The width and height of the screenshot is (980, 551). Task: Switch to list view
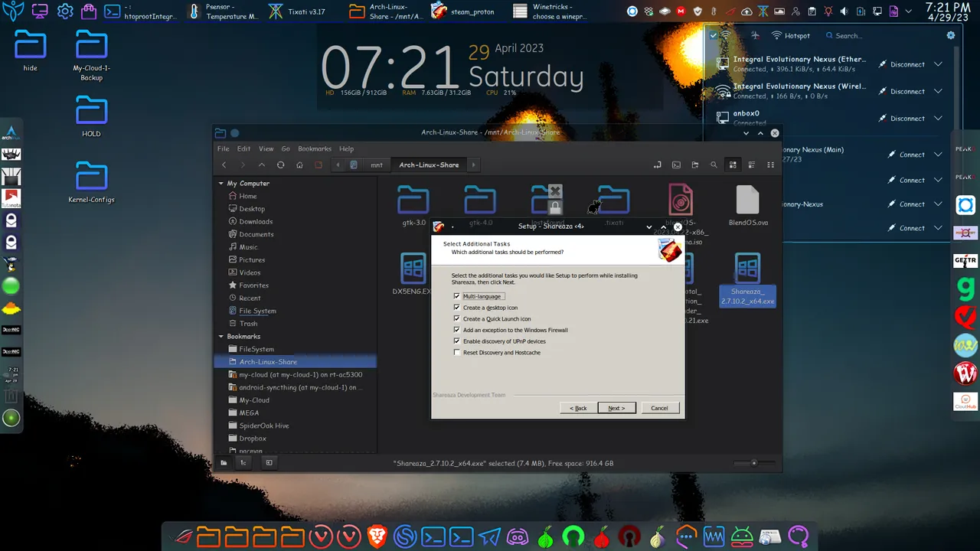point(751,165)
